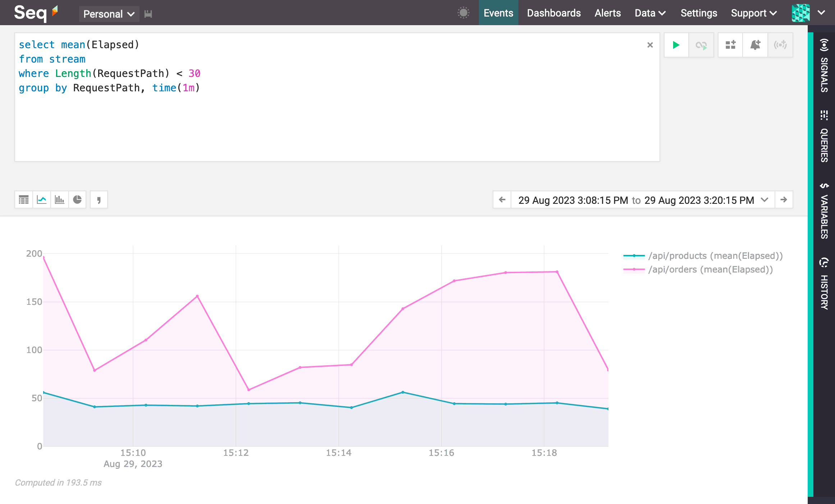The width and height of the screenshot is (835, 504).
Task: Open the Dashboards page
Action: pyautogui.click(x=554, y=13)
